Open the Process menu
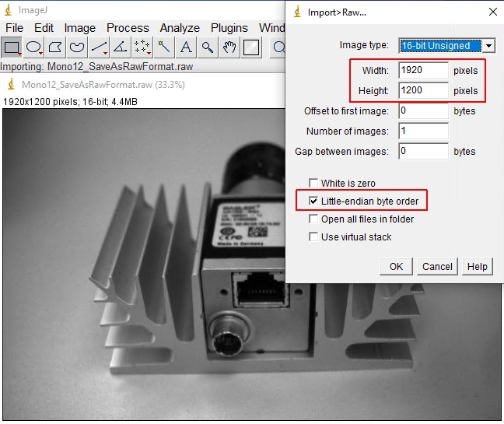This screenshot has width=504, height=424. pyautogui.click(x=128, y=28)
